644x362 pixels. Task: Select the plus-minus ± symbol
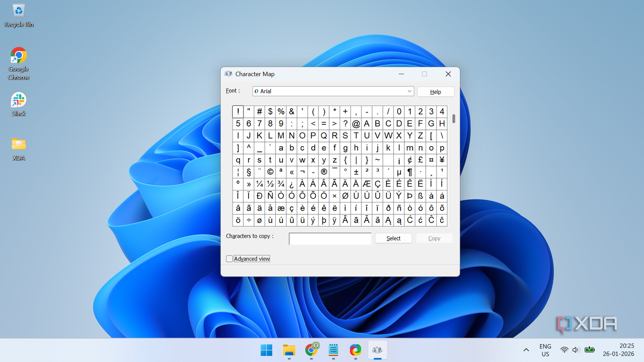[x=356, y=172]
